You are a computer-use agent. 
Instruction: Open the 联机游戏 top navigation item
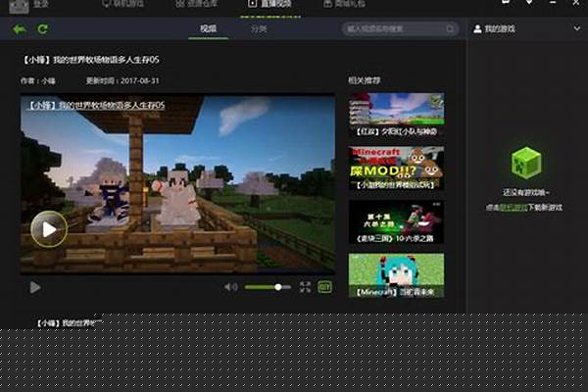pos(122,4)
